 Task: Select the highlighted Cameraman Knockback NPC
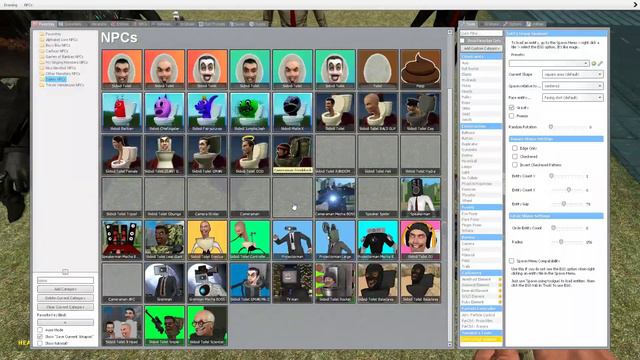[292, 154]
